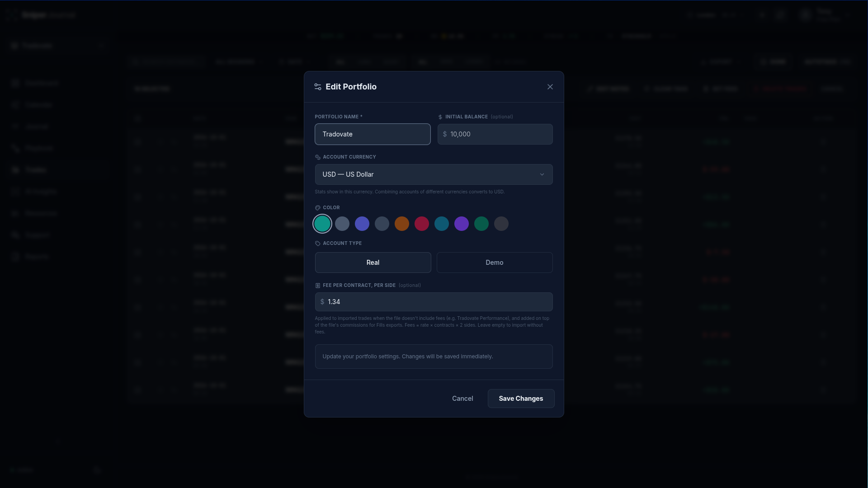
Task: Click the 'Applied to imported trades' fee description
Action: (433, 325)
